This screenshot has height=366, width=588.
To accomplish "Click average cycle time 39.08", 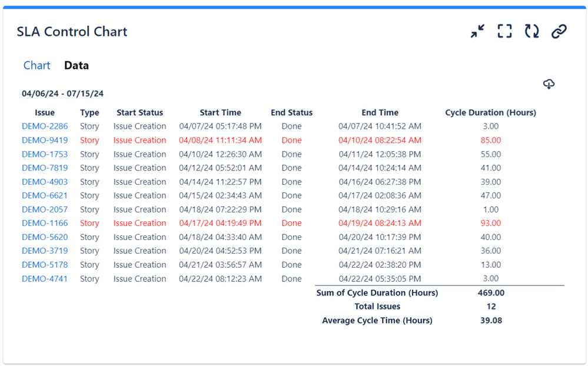I will [x=491, y=321].
